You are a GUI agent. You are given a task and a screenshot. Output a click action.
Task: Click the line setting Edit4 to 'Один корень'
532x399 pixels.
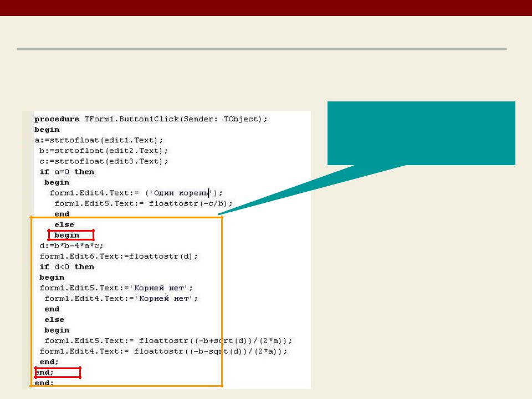[x=136, y=193]
